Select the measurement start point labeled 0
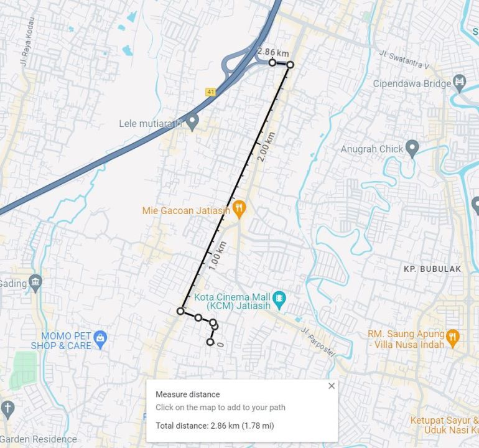 [210, 342]
